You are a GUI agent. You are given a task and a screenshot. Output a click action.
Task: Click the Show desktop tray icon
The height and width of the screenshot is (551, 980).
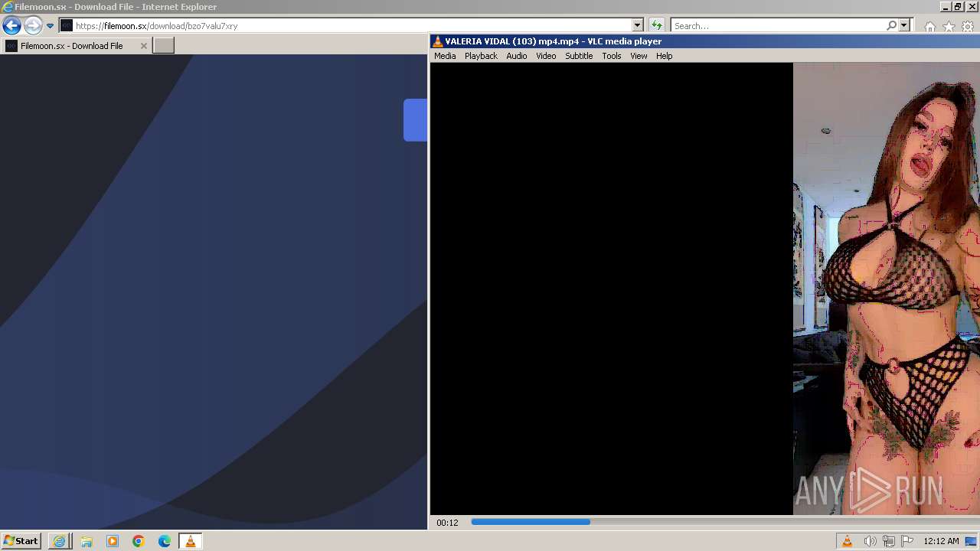point(972,541)
